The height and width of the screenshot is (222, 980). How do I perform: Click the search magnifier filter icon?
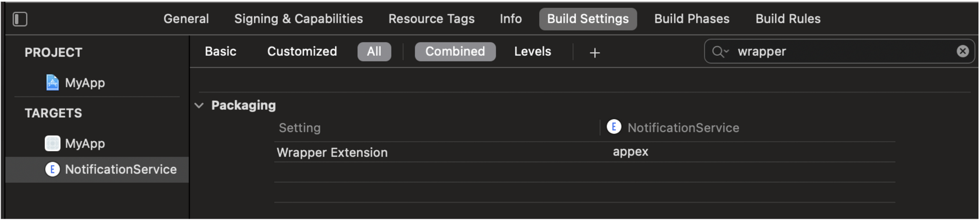tap(718, 51)
